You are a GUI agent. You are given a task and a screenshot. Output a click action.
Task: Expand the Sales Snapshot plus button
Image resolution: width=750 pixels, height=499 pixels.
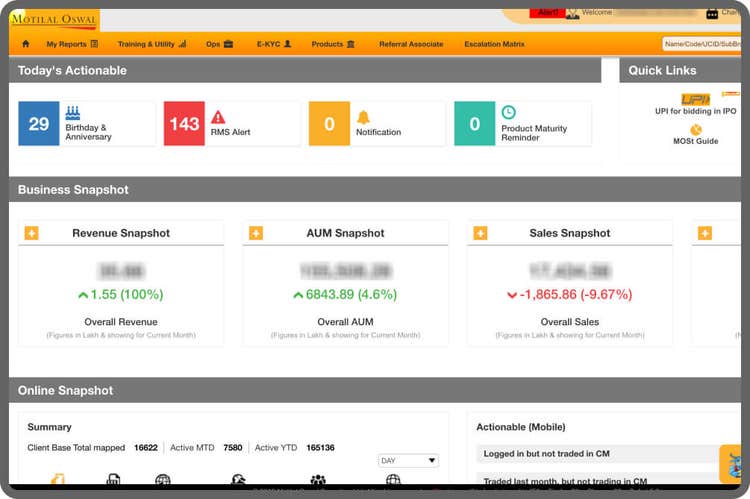[x=480, y=233]
